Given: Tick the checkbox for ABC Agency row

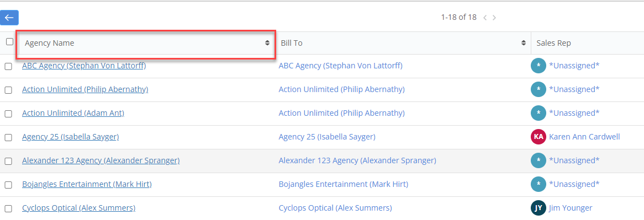Looking at the screenshot, I should [x=8, y=66].
